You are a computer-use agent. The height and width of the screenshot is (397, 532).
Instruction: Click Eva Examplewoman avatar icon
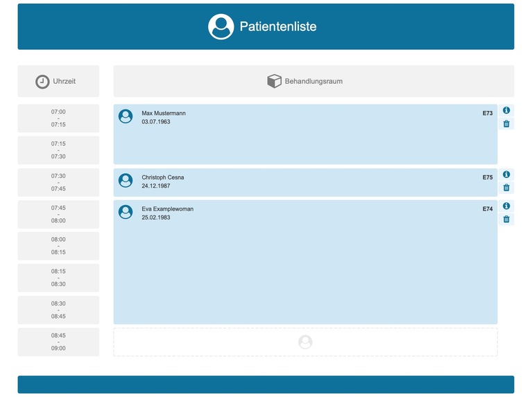click(x=126, y=212)
